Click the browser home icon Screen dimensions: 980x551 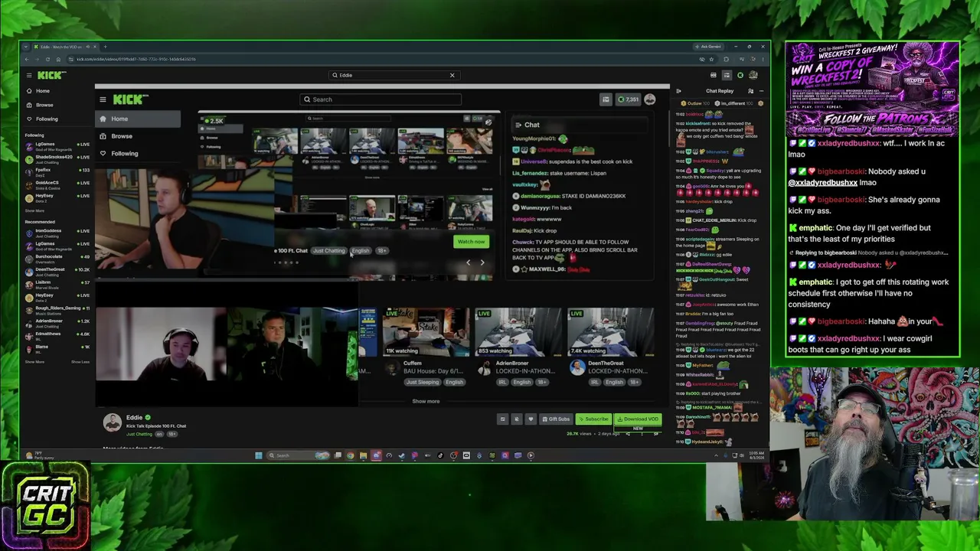[57, 59]
